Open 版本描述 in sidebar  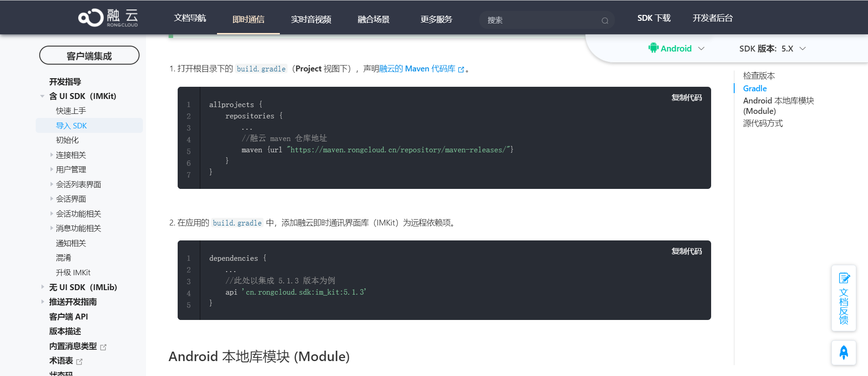65,331
